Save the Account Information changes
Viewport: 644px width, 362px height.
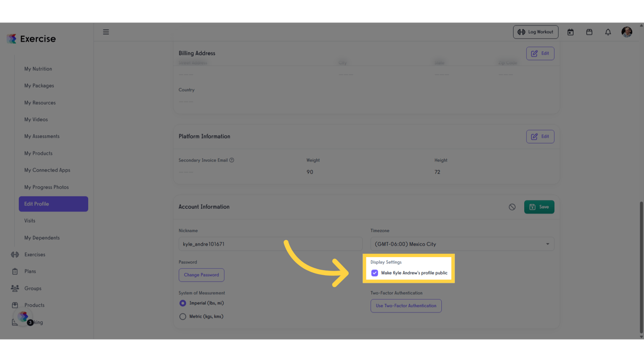coord(539,207)
